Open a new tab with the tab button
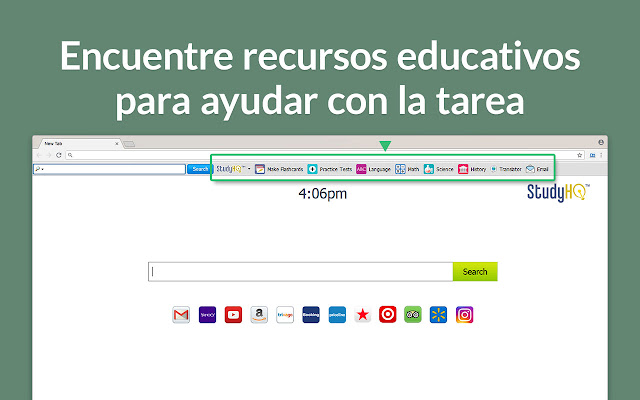The image size is (640, 400). 129,144
